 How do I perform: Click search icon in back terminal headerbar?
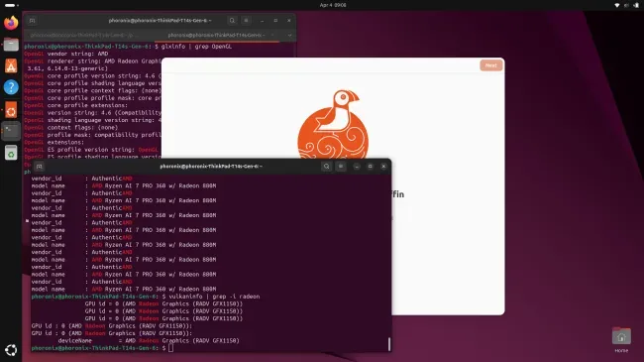(232, 20)
